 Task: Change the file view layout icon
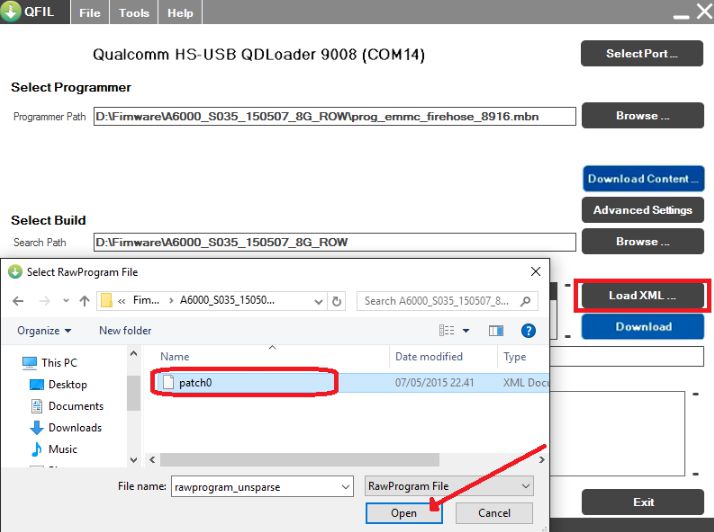click(446, 330)
